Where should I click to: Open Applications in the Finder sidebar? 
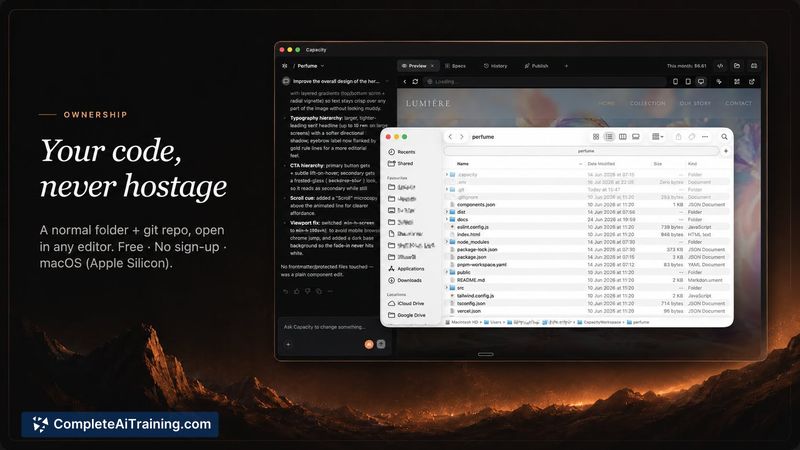tap(407, 269)
